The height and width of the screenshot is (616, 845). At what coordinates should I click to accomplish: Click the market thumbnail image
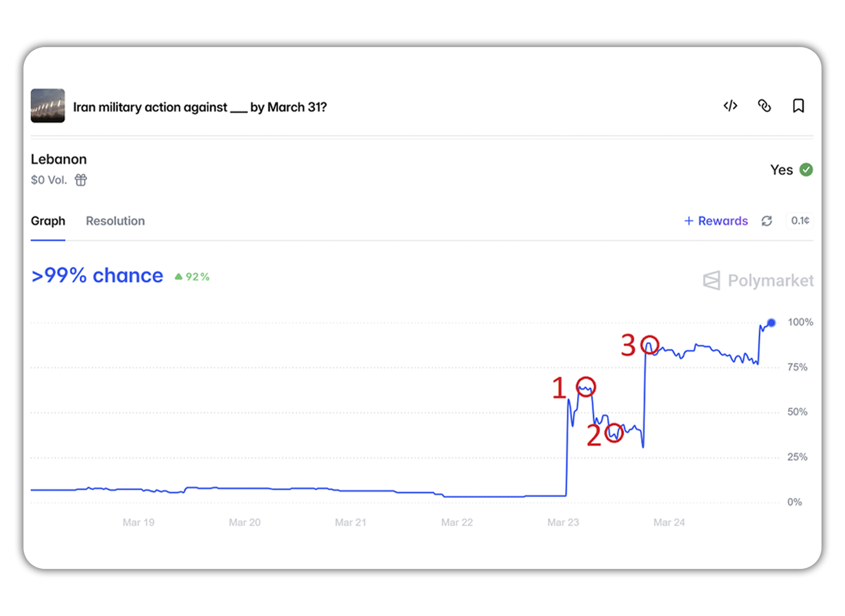pos(48,106)
